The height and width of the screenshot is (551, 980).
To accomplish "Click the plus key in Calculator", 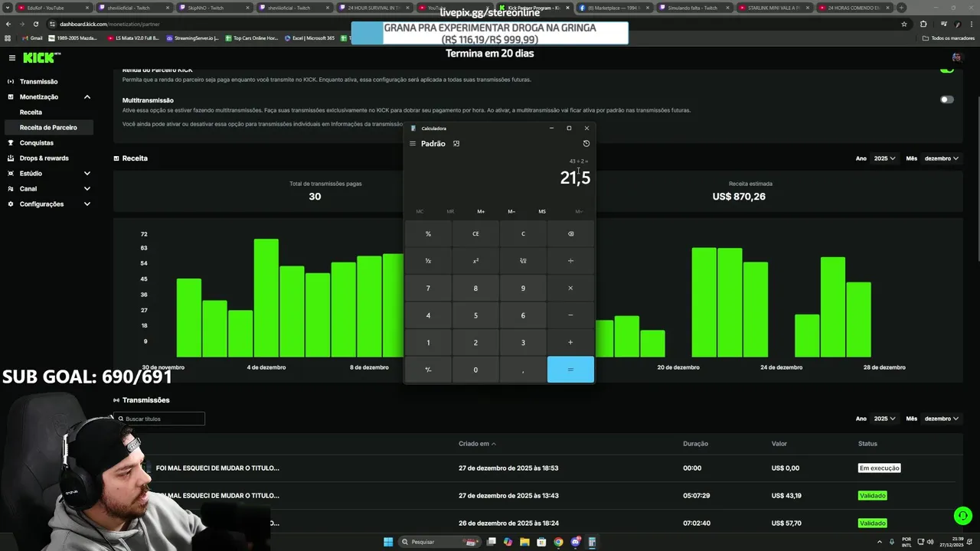I will [x=570, y=343].
